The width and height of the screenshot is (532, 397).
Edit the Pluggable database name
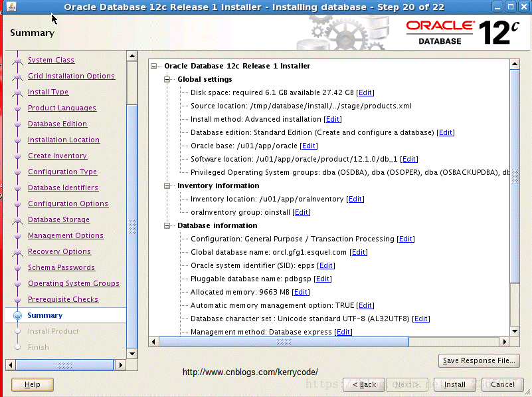pos(323,279)
